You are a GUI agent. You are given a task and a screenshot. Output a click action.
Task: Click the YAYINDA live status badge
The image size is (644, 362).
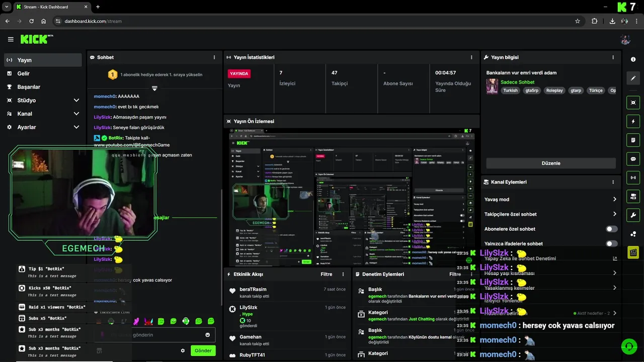(239, 73)
